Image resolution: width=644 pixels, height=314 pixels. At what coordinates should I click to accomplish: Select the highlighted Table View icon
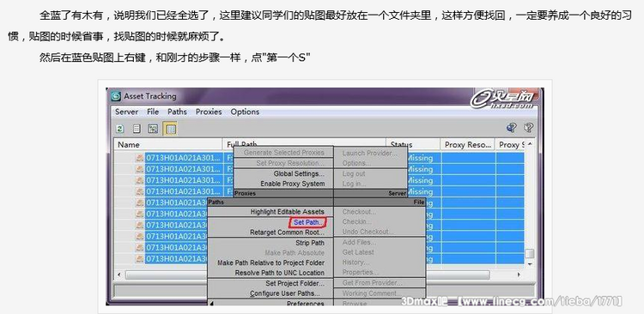pyautogui.click(x=170, y=129)
